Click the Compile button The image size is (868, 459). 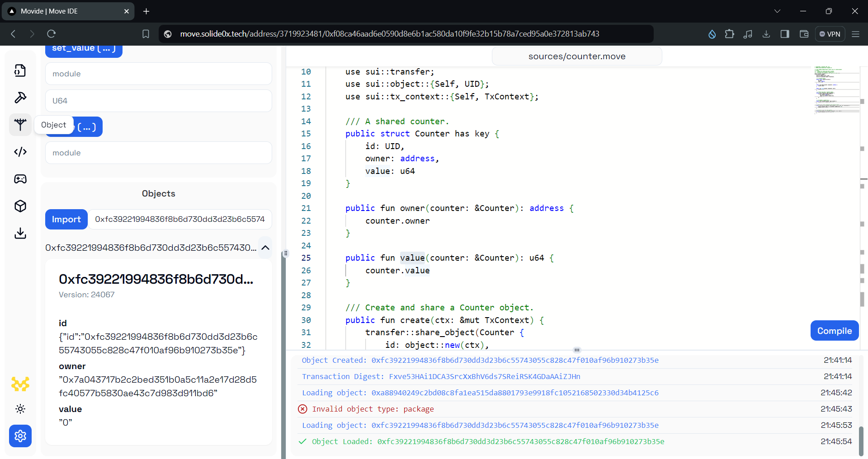coord(834,330)
